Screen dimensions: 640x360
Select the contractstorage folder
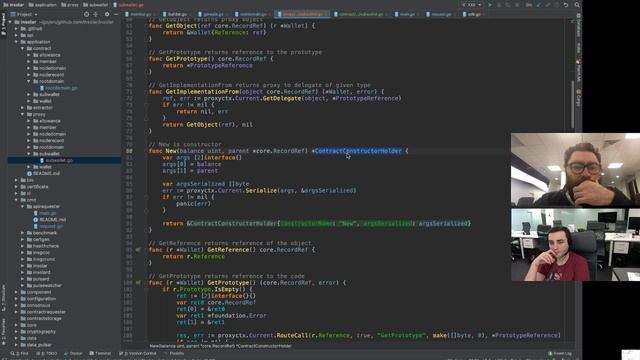41,318
